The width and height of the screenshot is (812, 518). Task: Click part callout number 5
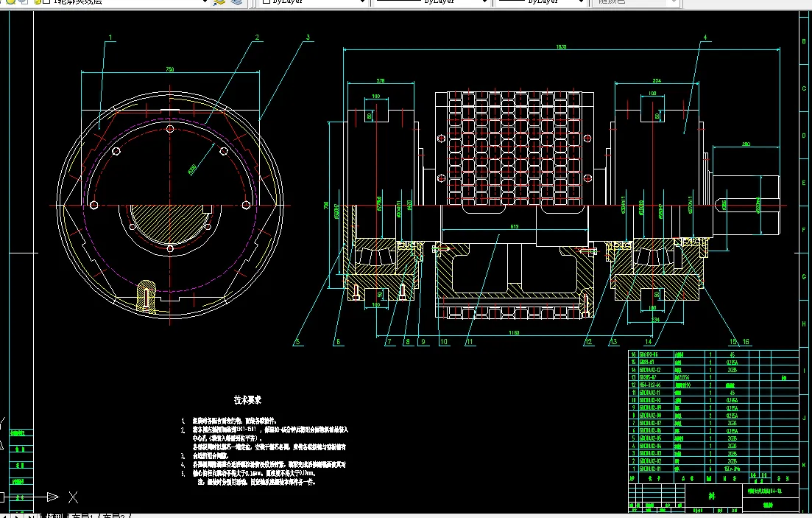coord(297,342)
